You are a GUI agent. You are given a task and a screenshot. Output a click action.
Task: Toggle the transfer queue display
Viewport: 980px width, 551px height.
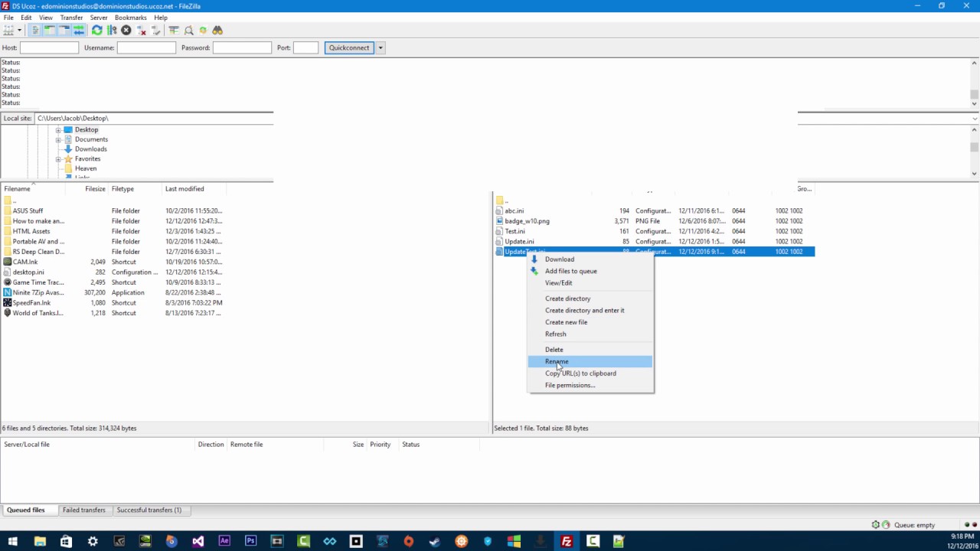click(x=79, y=30)
